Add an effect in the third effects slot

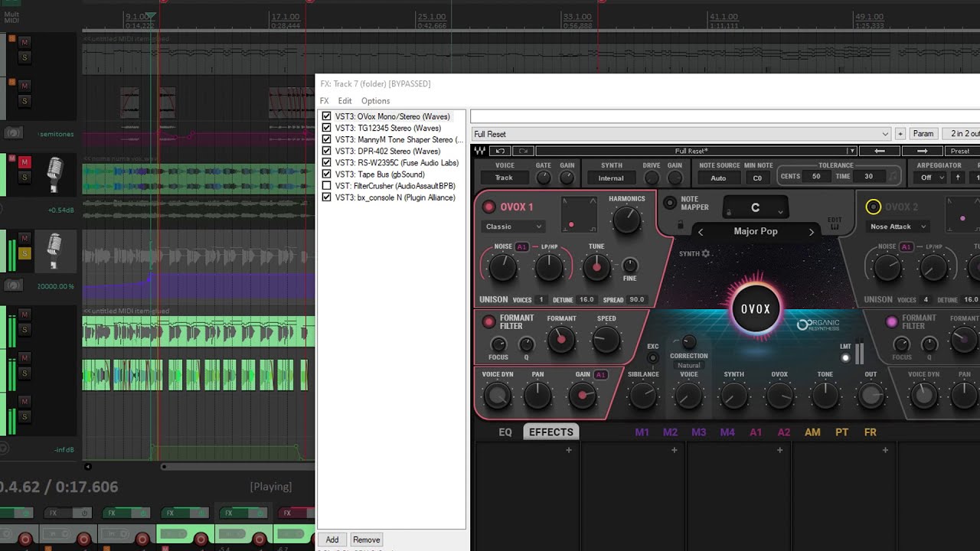(x=780, y=451)
